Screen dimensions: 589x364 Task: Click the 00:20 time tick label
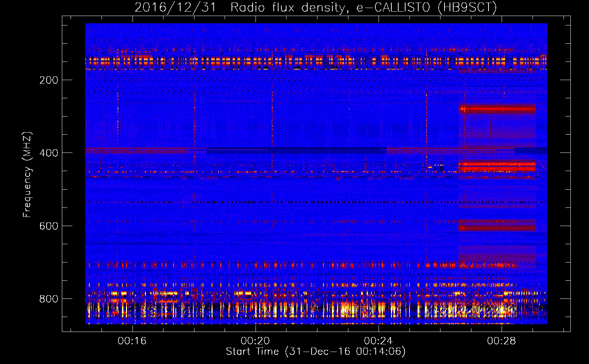pyautogui.click(x=255, y=341)
